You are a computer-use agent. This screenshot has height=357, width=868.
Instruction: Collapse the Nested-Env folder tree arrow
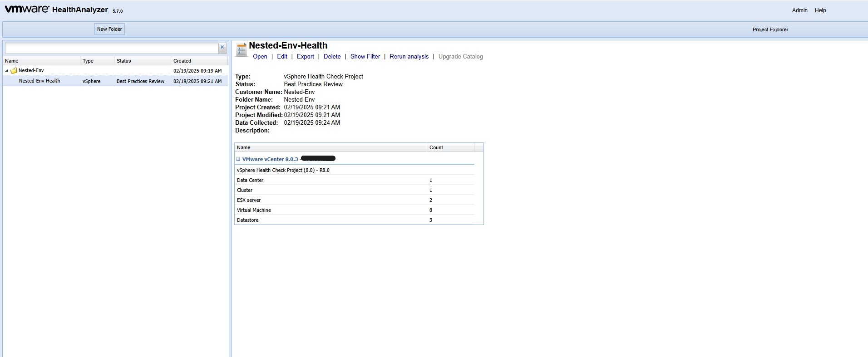(6, 71)
